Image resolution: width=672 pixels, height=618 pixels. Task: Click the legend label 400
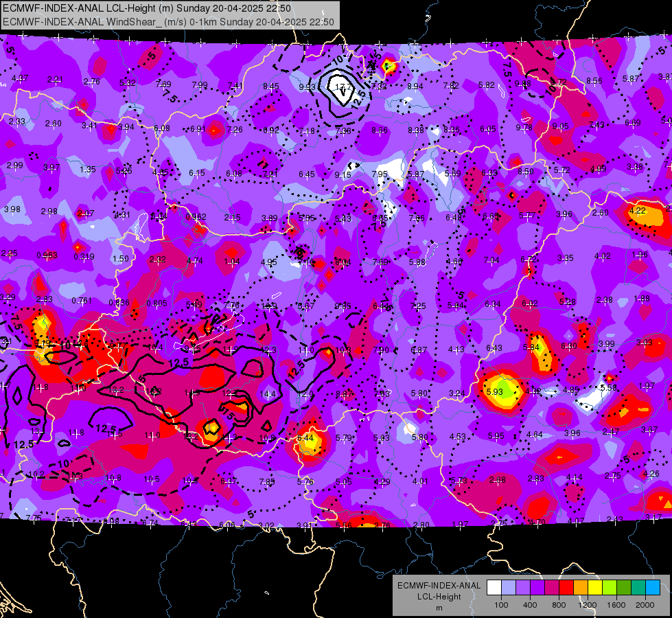530,605
